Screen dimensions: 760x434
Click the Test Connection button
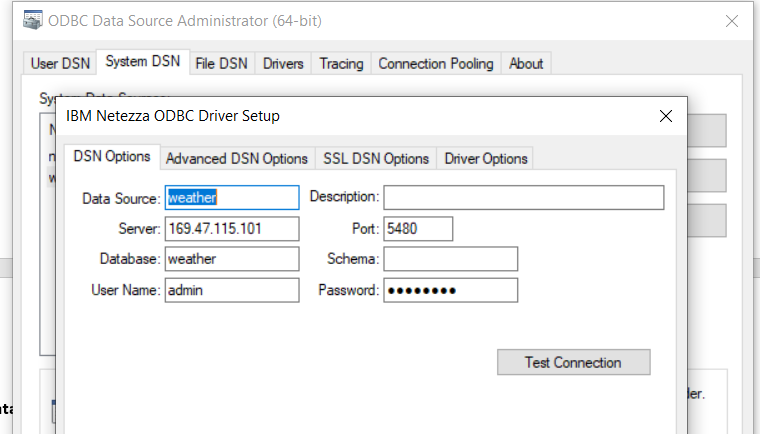pos(573,362)
